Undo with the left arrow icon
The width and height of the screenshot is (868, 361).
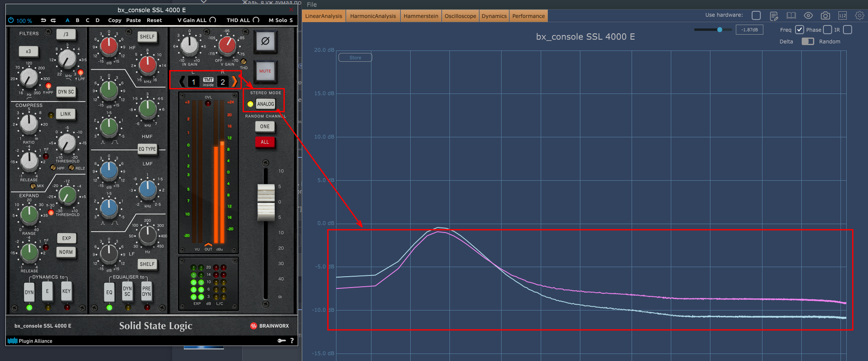[x=43, y=20]
